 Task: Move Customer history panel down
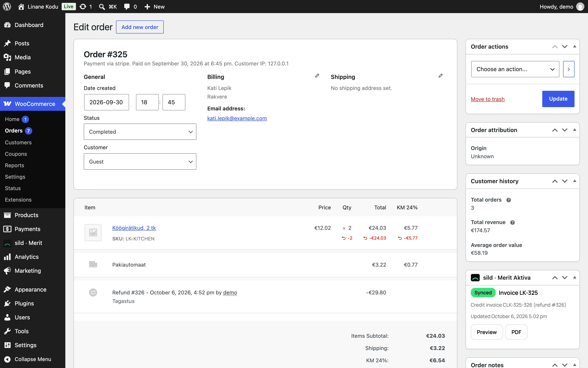[x=565, y=181]
